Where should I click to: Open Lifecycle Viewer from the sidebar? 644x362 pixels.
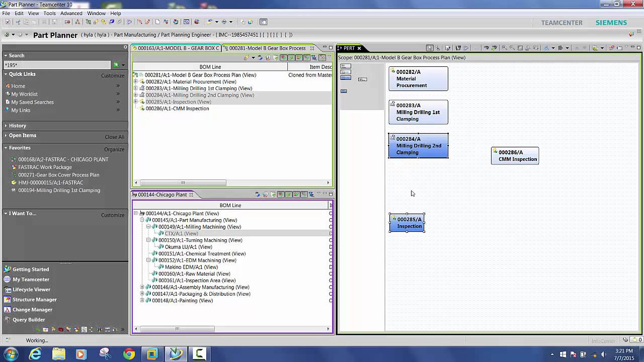pos(32,289)
